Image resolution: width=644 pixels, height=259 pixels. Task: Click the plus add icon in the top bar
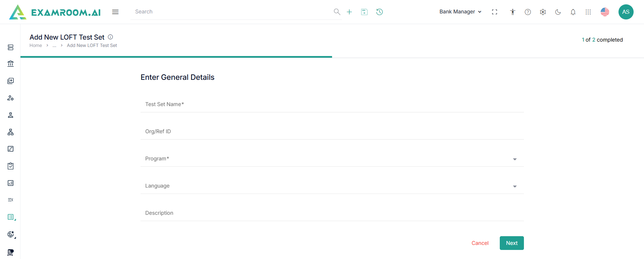tap(349, 12)
